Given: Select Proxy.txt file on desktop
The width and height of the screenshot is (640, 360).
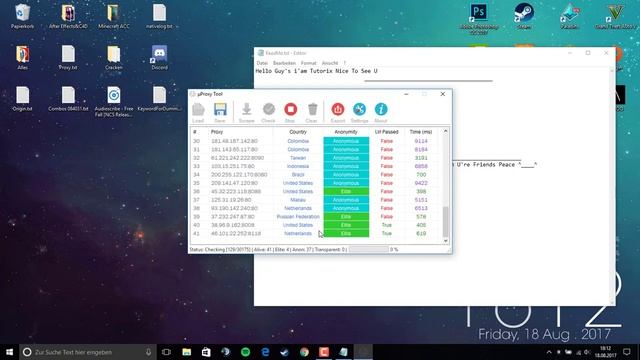Looking at the screenshot, I should click(x=68, y=58).
